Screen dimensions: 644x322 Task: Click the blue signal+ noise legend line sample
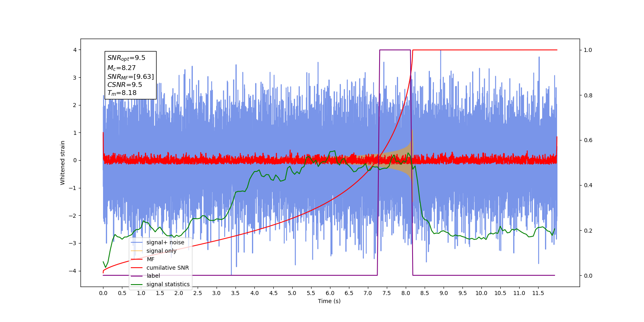[x=137, y=242]
